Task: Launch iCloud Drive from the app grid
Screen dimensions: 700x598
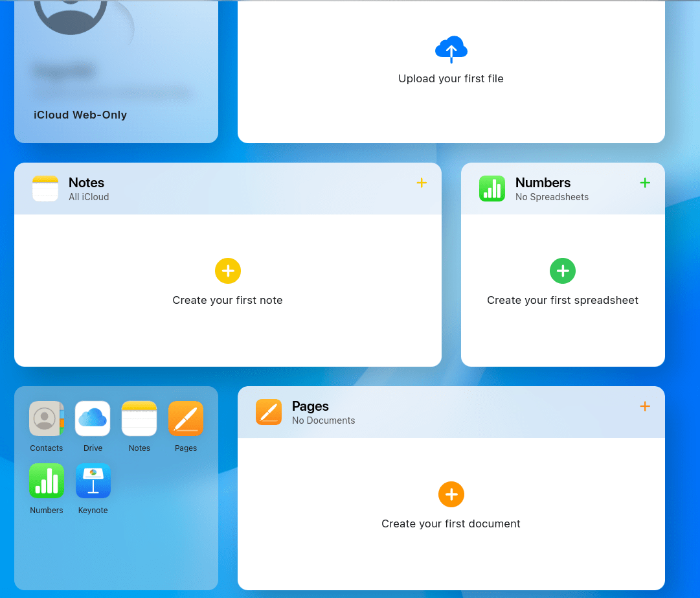Action: click(x=93, y=419)
